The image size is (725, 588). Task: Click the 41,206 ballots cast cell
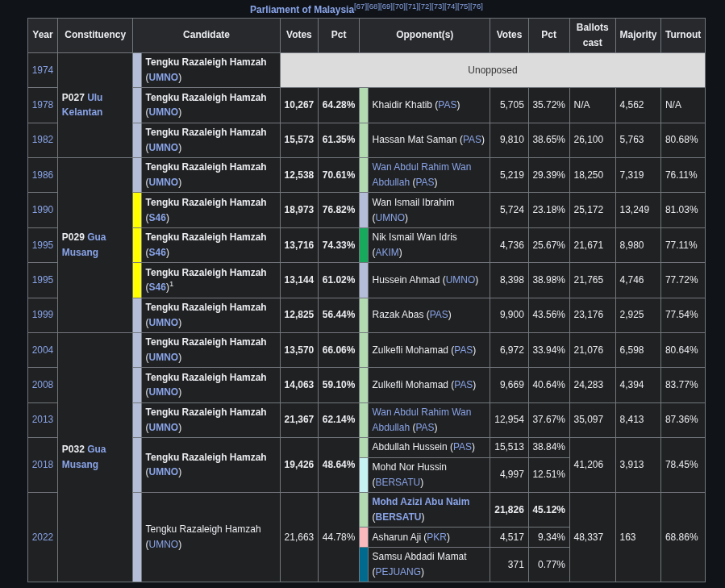click(592, 465)
